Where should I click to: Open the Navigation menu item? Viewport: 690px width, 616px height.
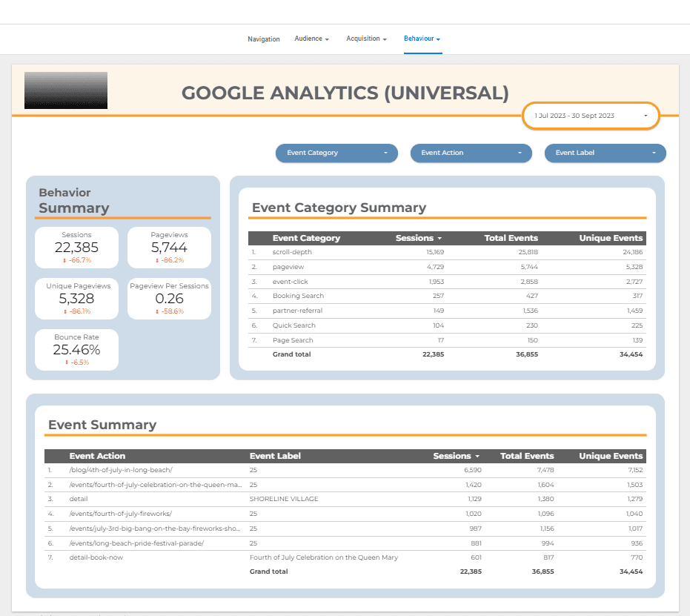[264, 39]
